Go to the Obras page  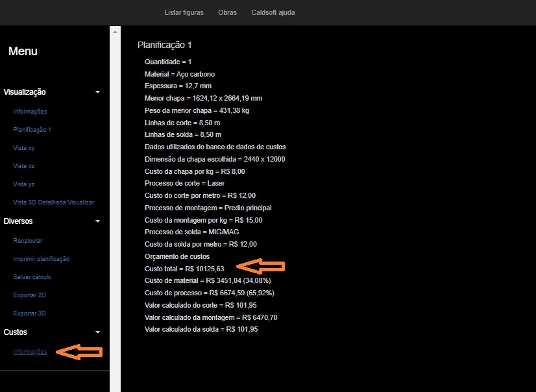(x=227, y=12)
